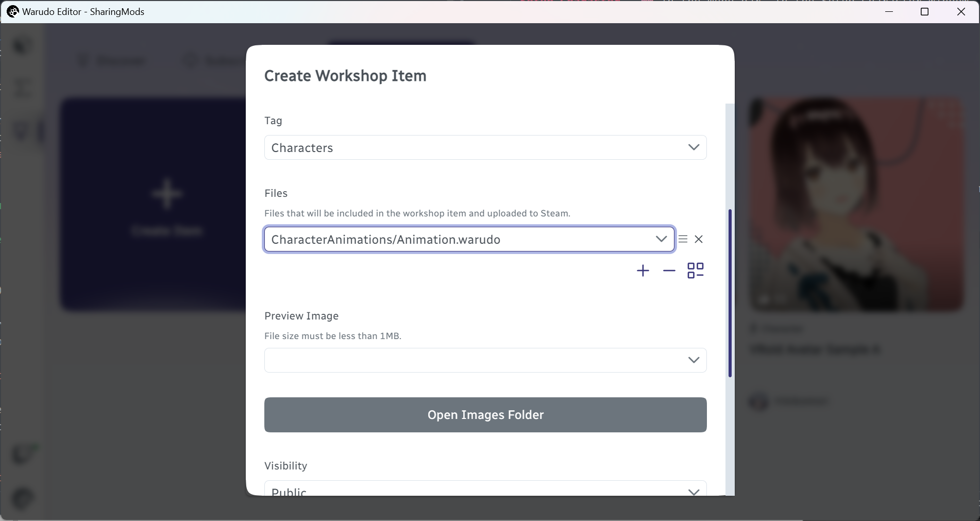Open the Tag dropdown showing Characters
This screenshot has width=980, height=521.
point(485,147)
